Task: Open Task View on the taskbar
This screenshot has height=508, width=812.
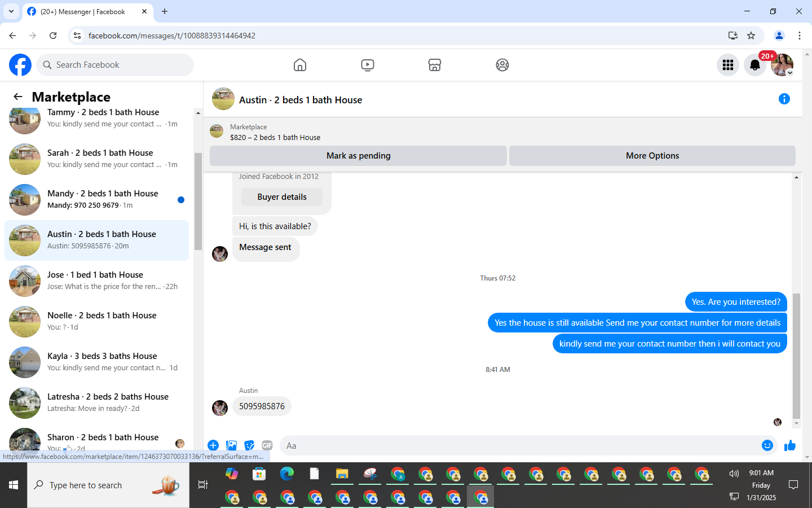Action: click(x=203, y=485)
